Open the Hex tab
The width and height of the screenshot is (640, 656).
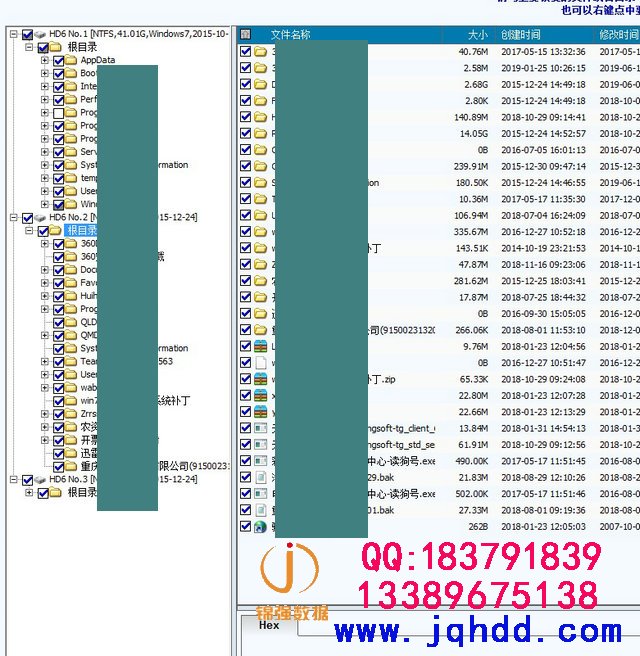[269, 625]
